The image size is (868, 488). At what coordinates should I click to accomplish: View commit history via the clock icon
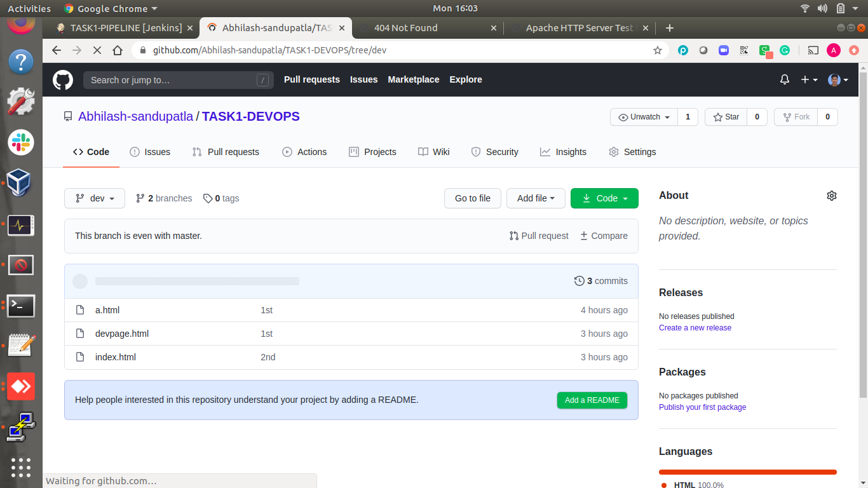(x=579, y=281)
